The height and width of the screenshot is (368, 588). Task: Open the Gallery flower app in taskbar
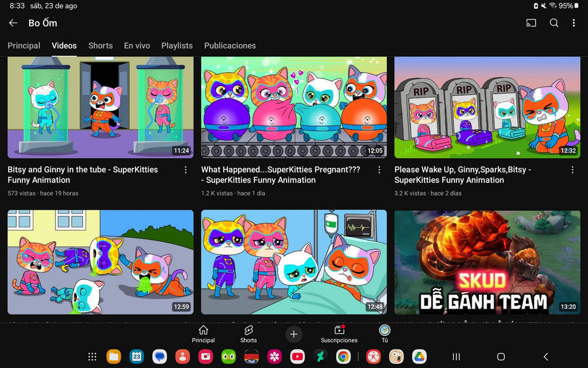tap(275, 357)
